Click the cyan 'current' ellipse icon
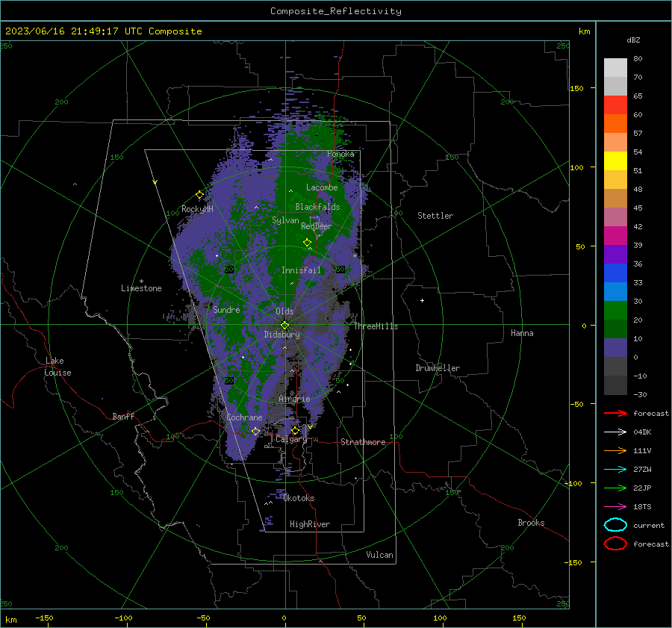Image resolution: width=672 pixels, height=628 pixels. tap(615, 525)
